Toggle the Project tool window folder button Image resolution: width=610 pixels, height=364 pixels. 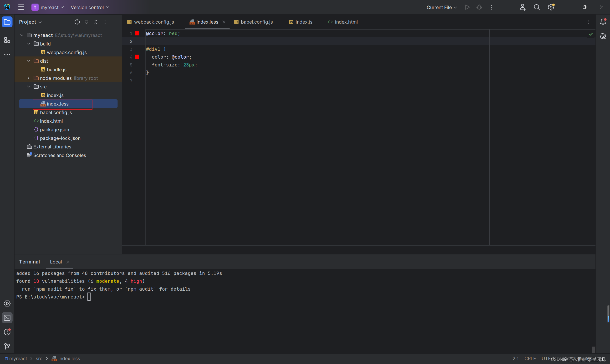point(7,22)
